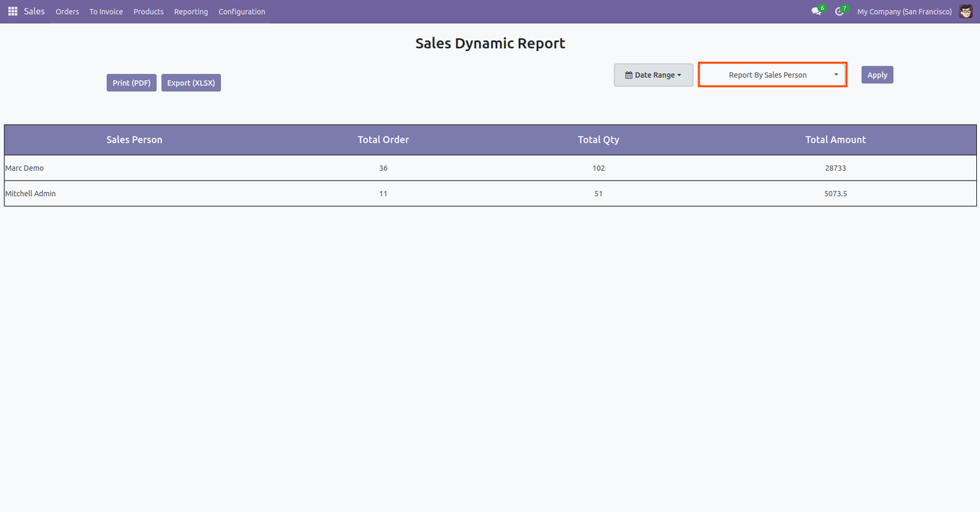Click the Total Amount column header
This screenshot has width=980, height=512.
[x=835, y=140]
